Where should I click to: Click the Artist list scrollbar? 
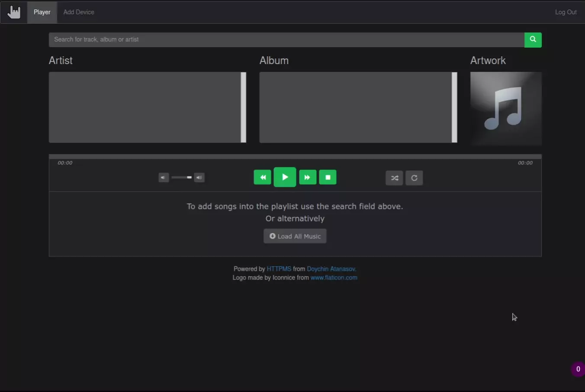coord(244,107)
